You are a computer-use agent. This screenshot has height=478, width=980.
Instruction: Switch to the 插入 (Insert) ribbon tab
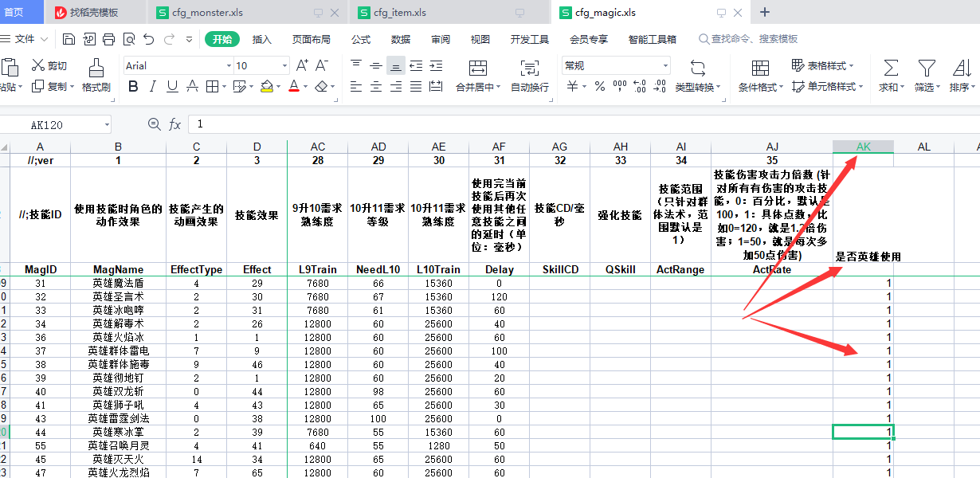(x=261, y=39)
